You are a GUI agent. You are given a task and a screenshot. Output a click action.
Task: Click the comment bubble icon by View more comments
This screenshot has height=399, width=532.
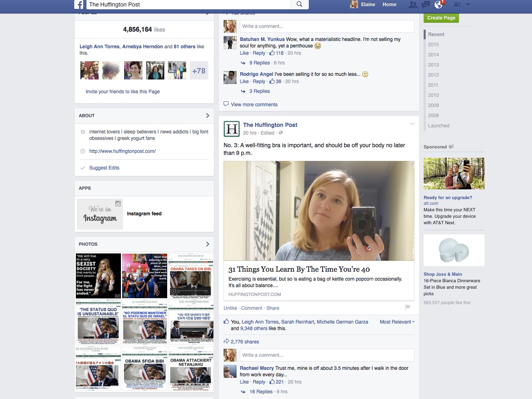click(x=226, y=104)
